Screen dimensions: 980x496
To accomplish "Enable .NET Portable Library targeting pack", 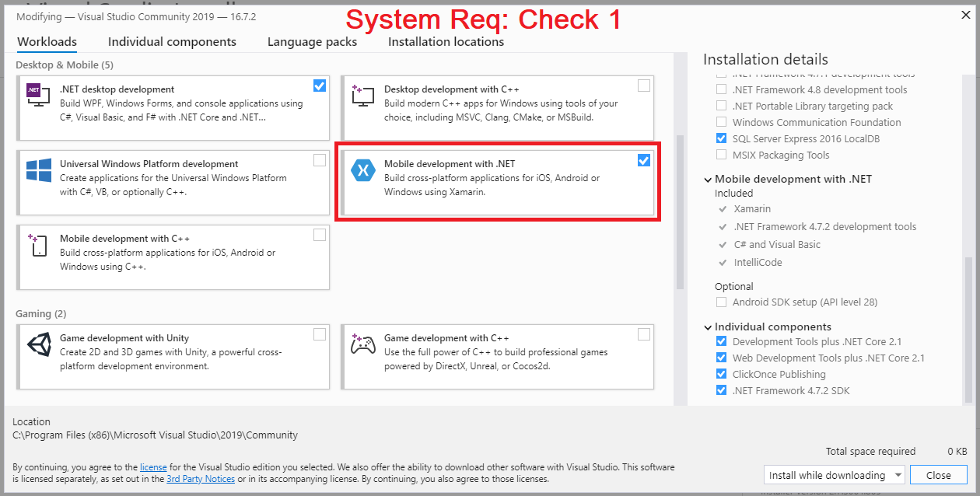I will (721, 106).
